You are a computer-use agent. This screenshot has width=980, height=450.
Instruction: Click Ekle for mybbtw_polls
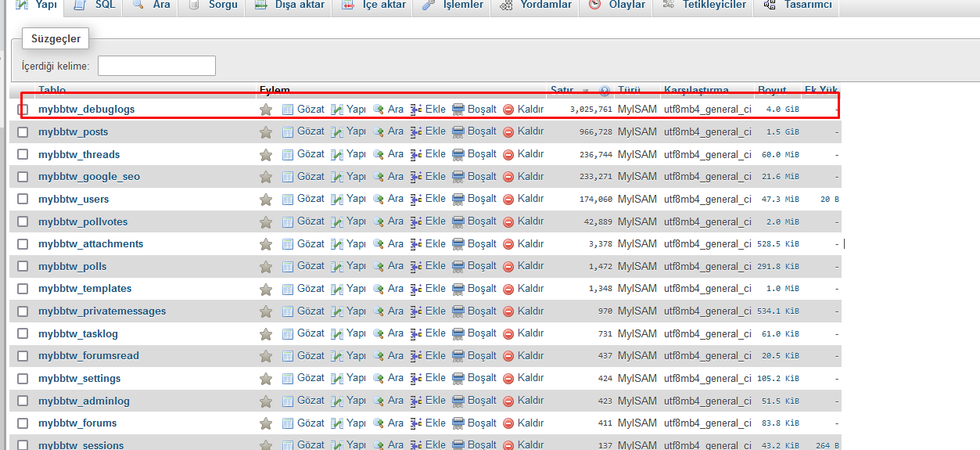(x=428, y=266)
